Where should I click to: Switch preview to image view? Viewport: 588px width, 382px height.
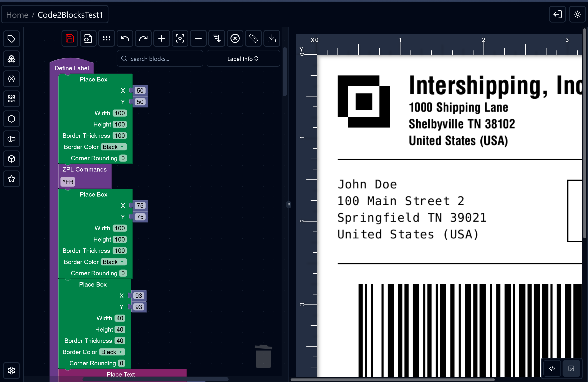click(x=571, y=368)
